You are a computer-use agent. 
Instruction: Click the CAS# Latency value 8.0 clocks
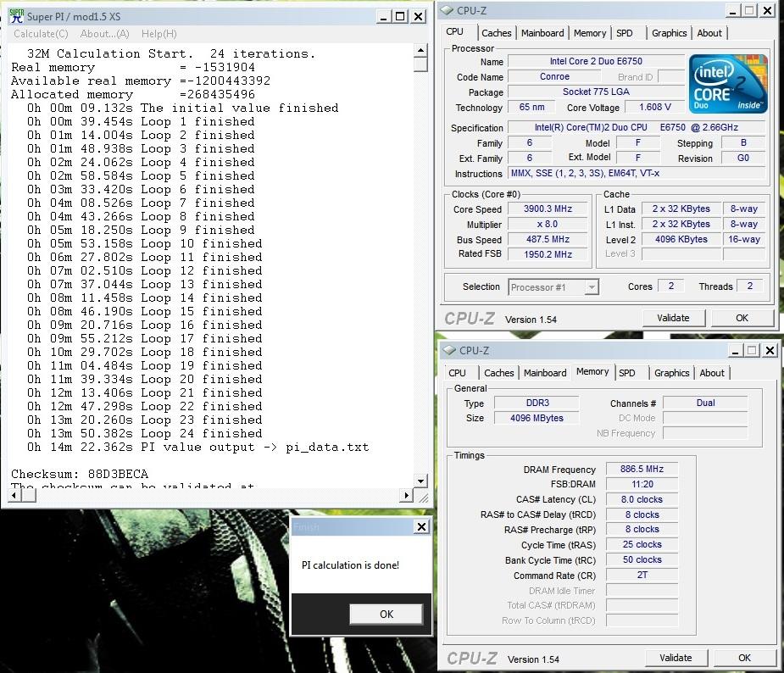click(x=642, y=499)
